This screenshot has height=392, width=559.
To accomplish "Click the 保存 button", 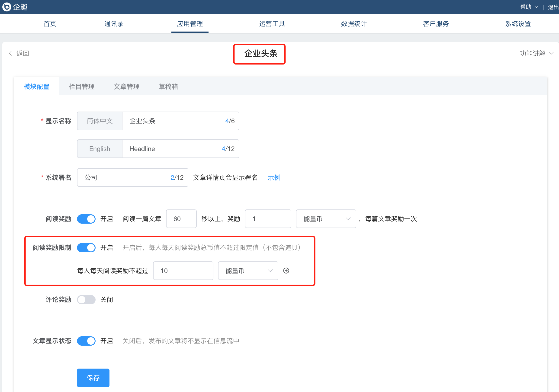I will [x=93, y=378].
